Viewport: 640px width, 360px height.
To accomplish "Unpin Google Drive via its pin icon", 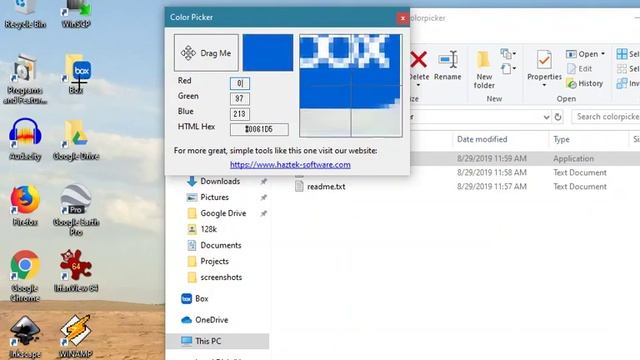I will 264,213.
